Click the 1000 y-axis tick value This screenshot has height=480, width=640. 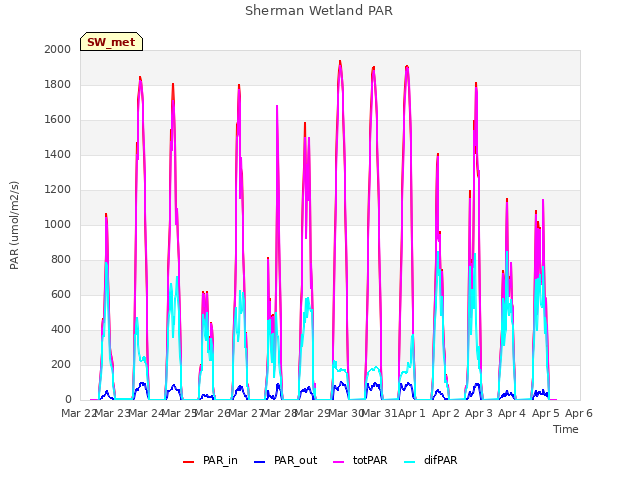(58, 224)
